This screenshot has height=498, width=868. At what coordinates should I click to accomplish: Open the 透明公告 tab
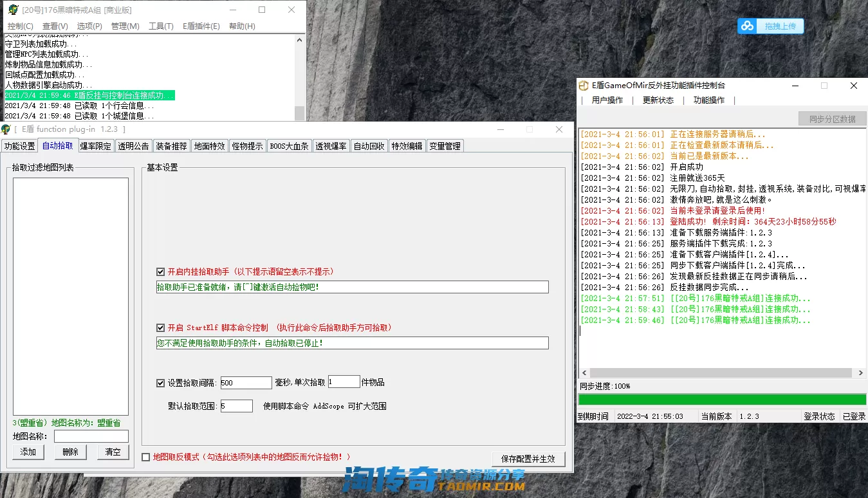(x=133, y=146)
